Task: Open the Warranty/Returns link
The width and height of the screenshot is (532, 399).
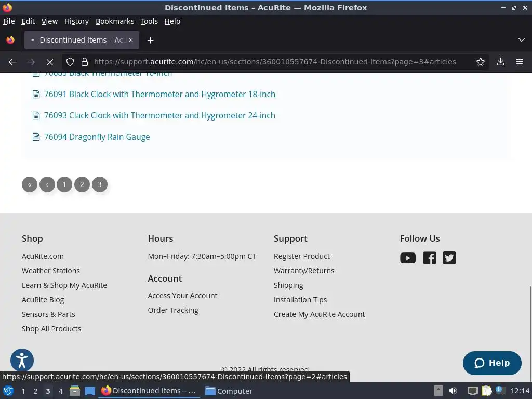Action: point(304,271)
